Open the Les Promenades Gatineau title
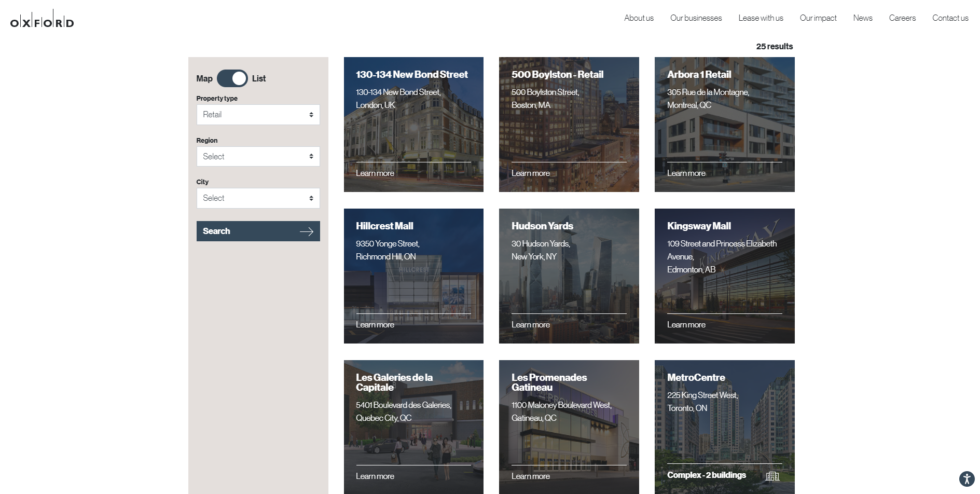This screenshot has width=980, height=494. [549, 382]
